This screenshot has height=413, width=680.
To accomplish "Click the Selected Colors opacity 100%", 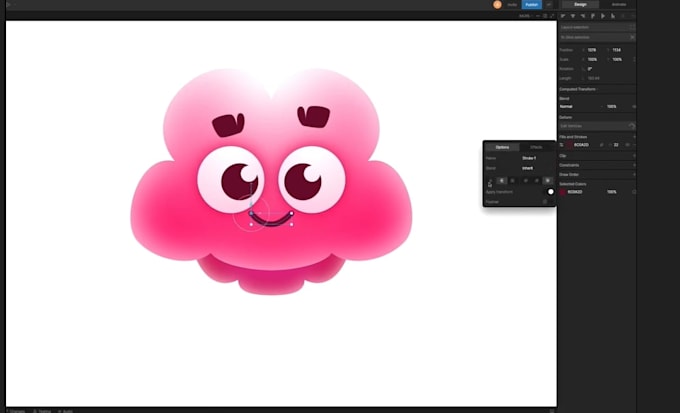I will (x=612, y=192).
